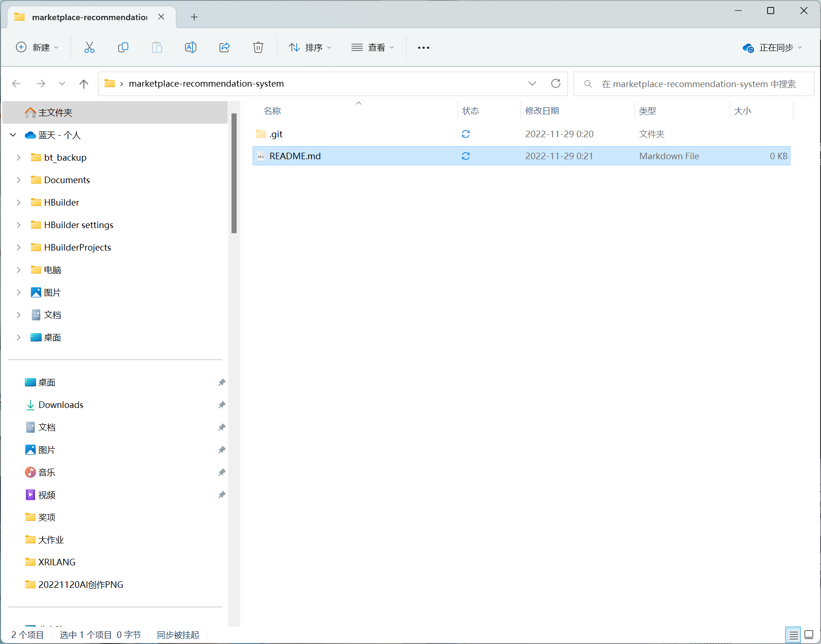821x644 pixels.
Task: Open the 电脑 folder in tree
Action: pos(52,270)
